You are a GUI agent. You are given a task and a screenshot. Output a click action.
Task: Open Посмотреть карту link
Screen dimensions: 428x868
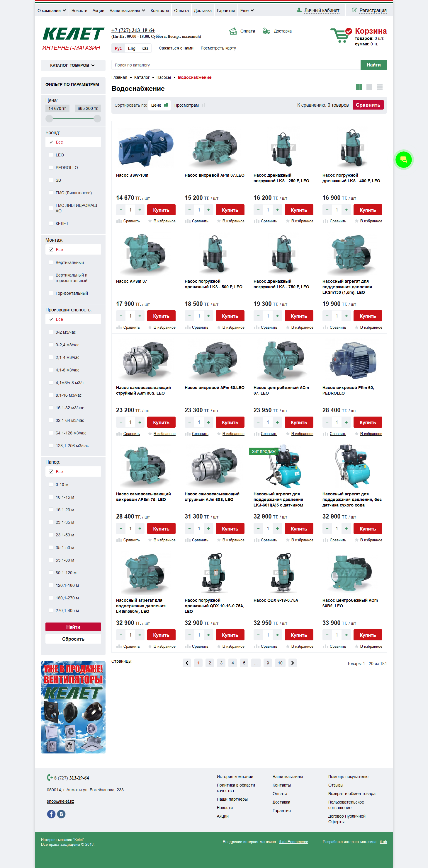tap(218, 48)
